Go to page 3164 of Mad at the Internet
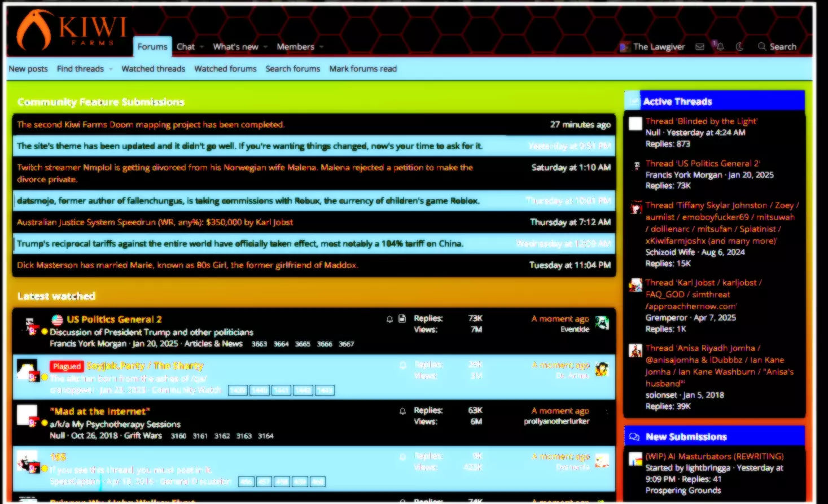 266,436
